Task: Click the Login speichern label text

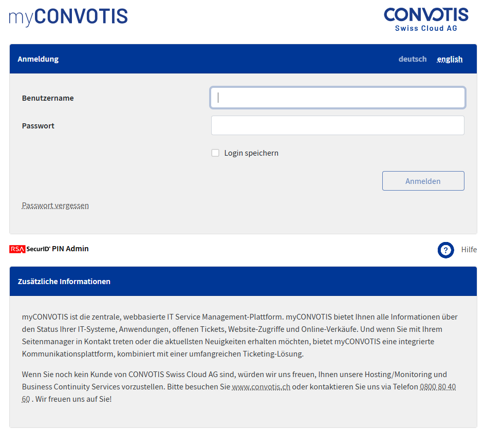Action: [x=251, y=153]
